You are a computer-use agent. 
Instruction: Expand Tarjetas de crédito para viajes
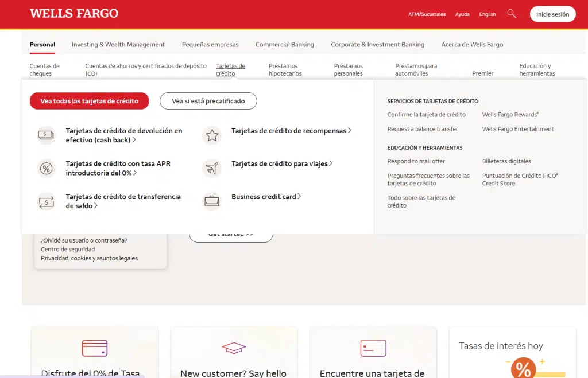[x=281, y=163]
